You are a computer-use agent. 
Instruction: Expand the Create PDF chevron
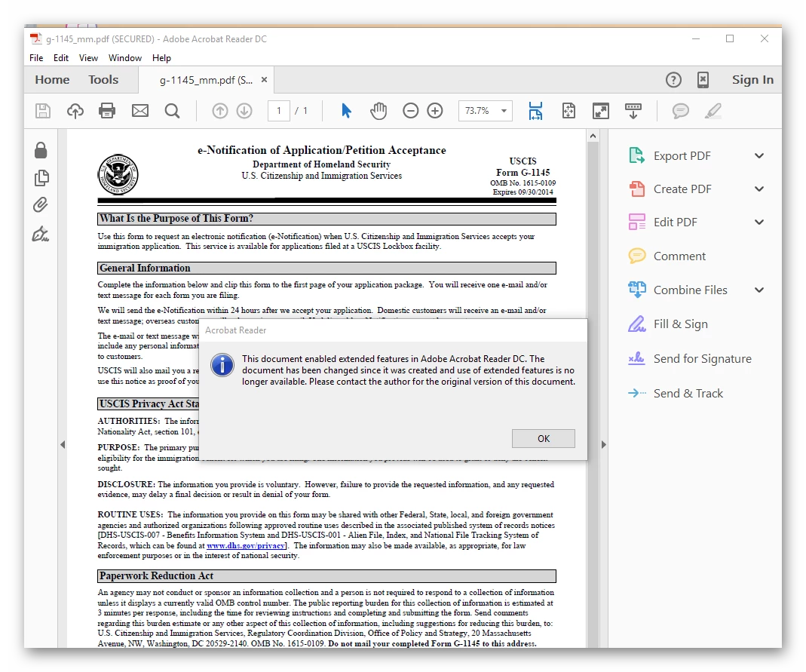click(x=759, y=189)
